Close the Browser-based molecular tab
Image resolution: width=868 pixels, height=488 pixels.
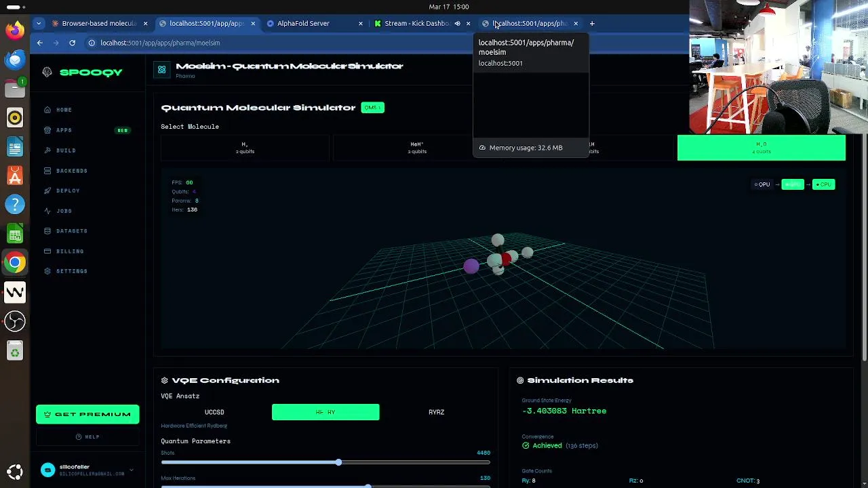[145, 23]
